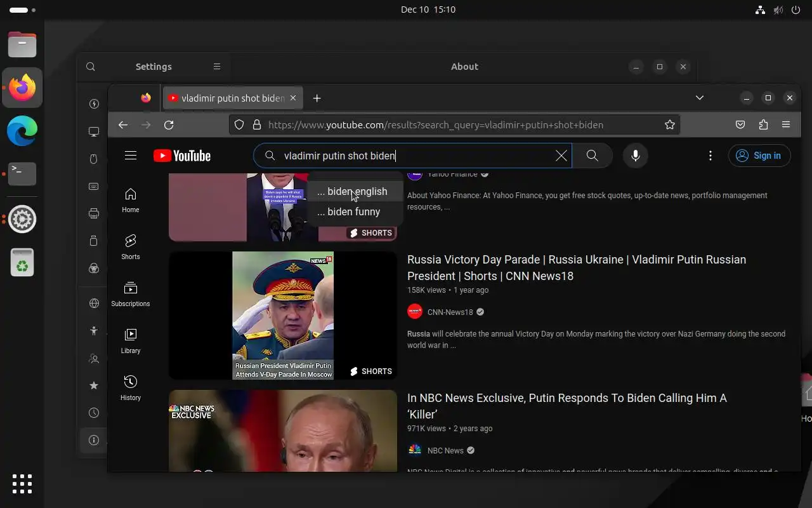The height and width of the screenshot is (508, 812).
Task: Close the vladimir putin shot biden tab
Action: tap(293, 98)
